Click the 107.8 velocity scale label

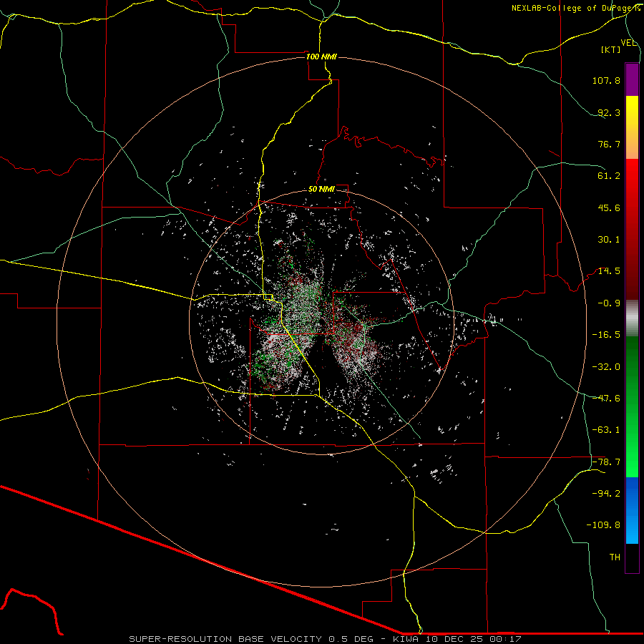(x=606, y=80)
